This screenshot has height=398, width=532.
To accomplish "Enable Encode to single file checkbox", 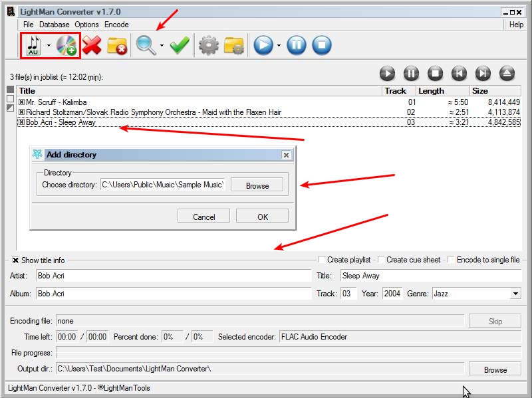I will coord(452,260).
